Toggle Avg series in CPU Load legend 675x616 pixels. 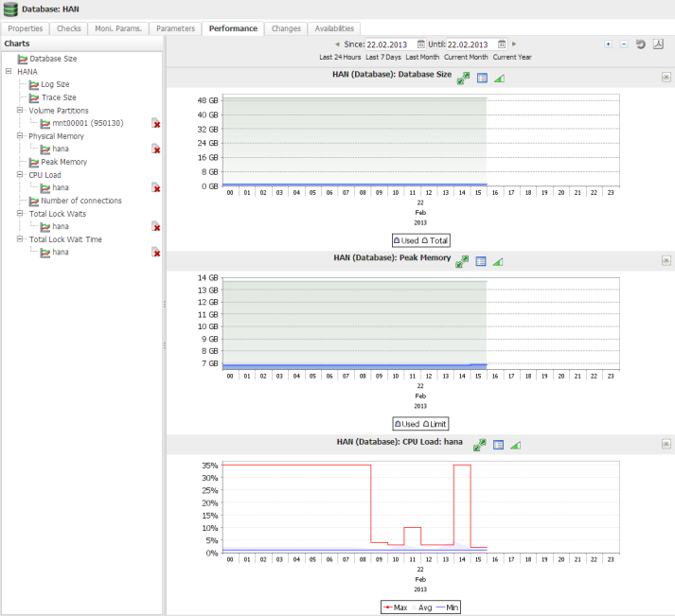coord(422,607)
